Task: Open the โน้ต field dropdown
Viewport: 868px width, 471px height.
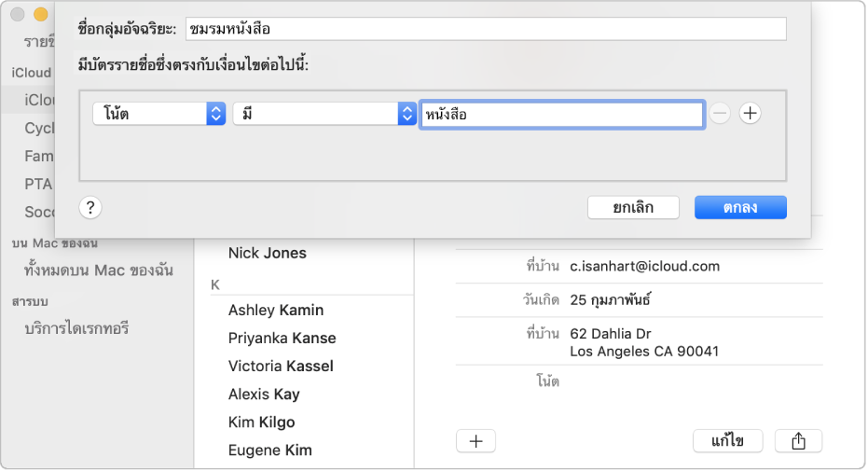Action: click(x=158, y=114)
